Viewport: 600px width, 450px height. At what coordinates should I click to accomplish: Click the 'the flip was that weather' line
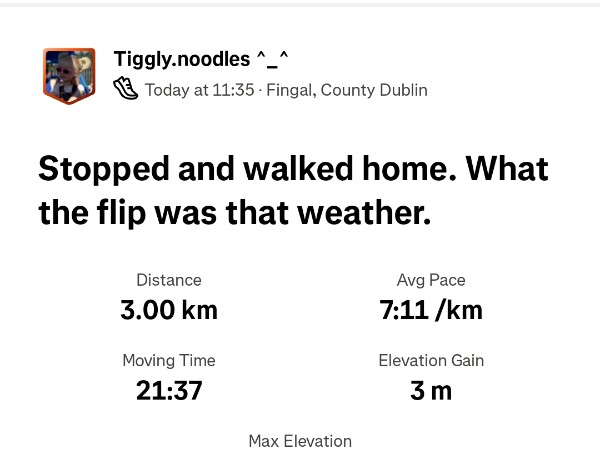pos(234,213)
